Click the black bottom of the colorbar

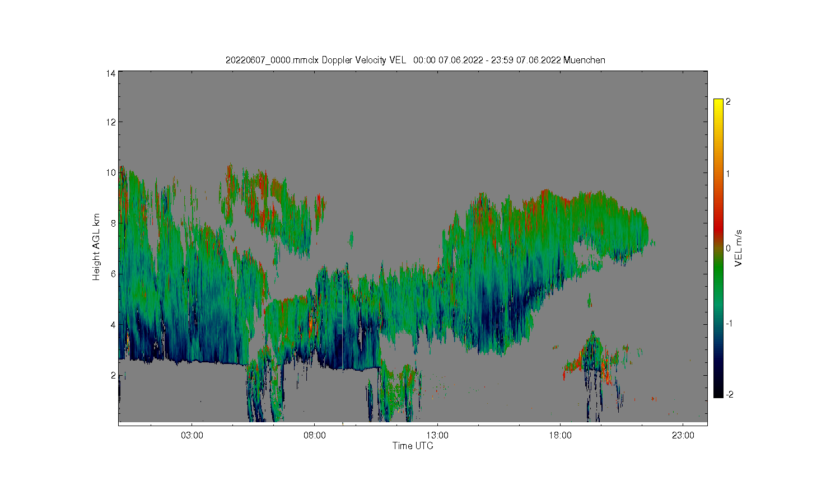pos(718,392)
